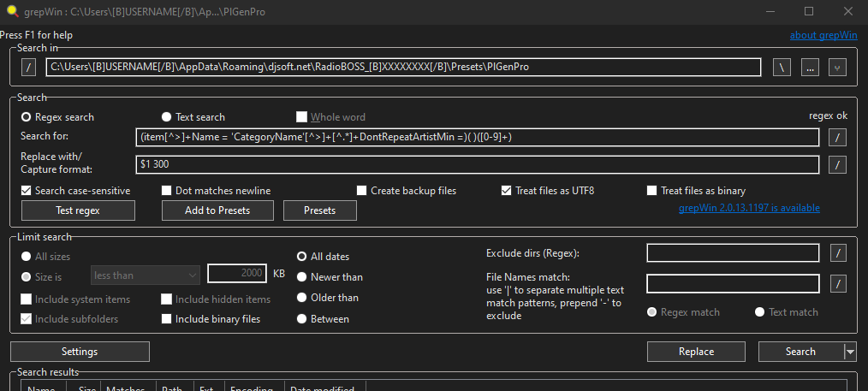Open folder browser with the ellipsis button

(x=810, y=68)
